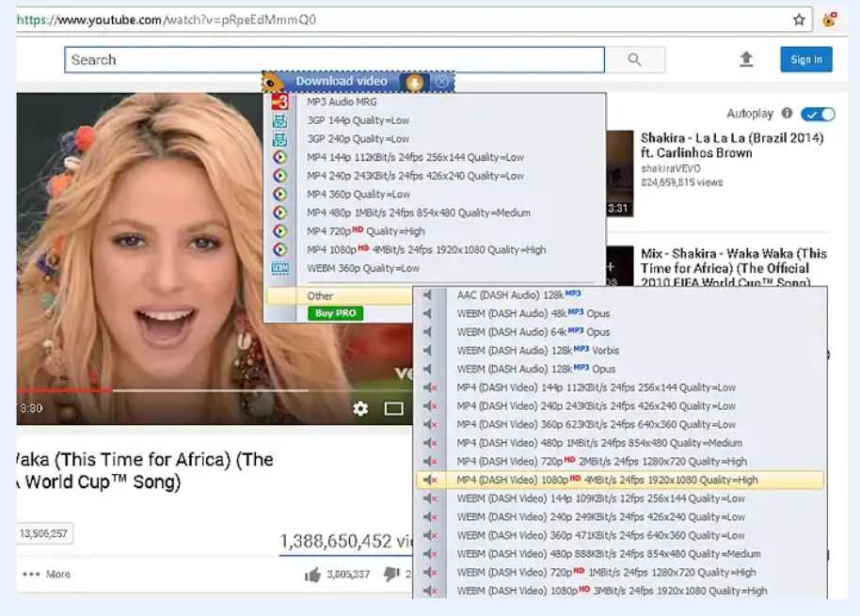Click the disc icon beside MP4 720p HD
The width and height of the screenshot is (860, 616).
[279, 231]
